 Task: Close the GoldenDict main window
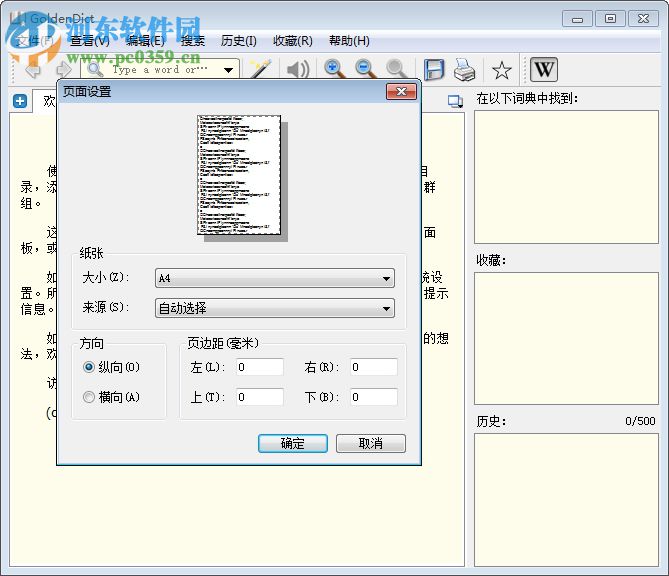pos(643,19)
